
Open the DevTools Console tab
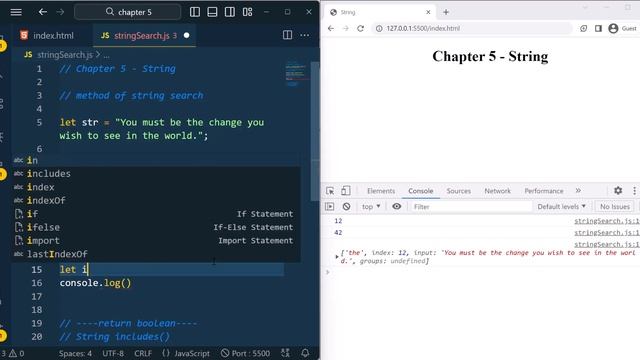(x=420, y=191)
